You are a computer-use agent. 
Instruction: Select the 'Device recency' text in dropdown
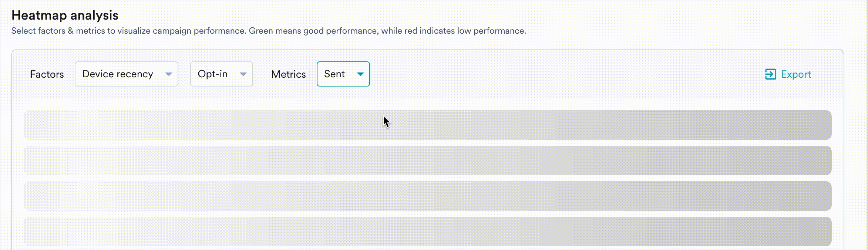118,74
